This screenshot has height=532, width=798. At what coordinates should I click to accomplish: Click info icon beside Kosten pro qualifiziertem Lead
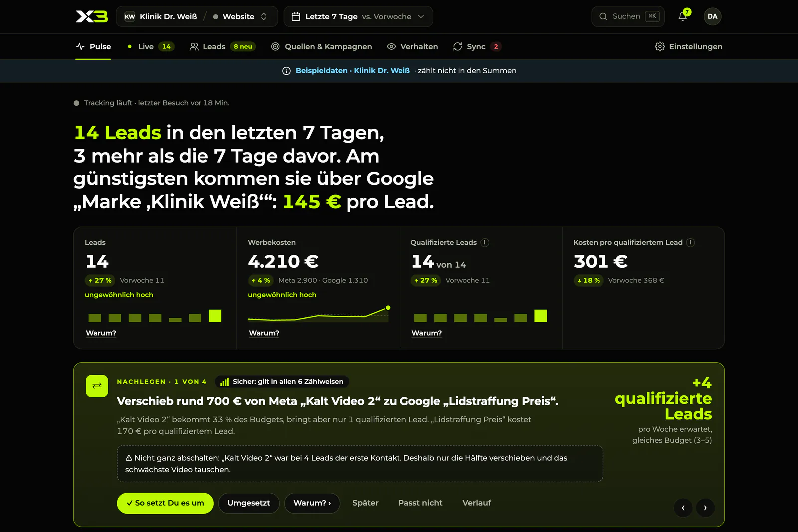coord(690,242)
